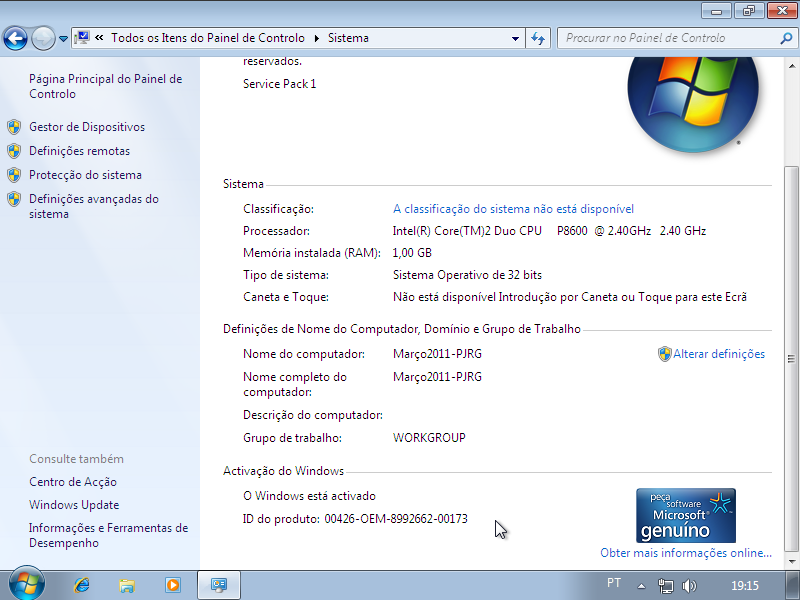This screenshot has height=600, width=800.
Task: Focus the 'Procurar no Painel de Controlo' search field
Action: click(678, 38)
